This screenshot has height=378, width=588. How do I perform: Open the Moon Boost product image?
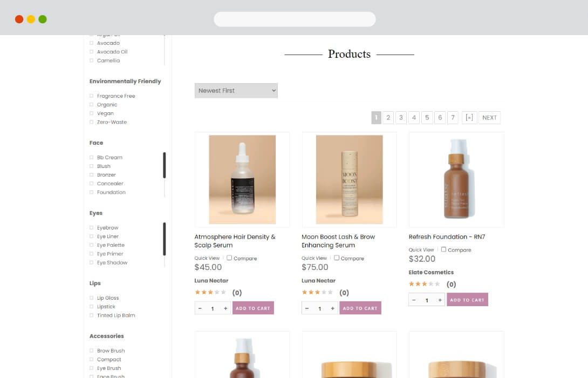[x=350, y=179]
